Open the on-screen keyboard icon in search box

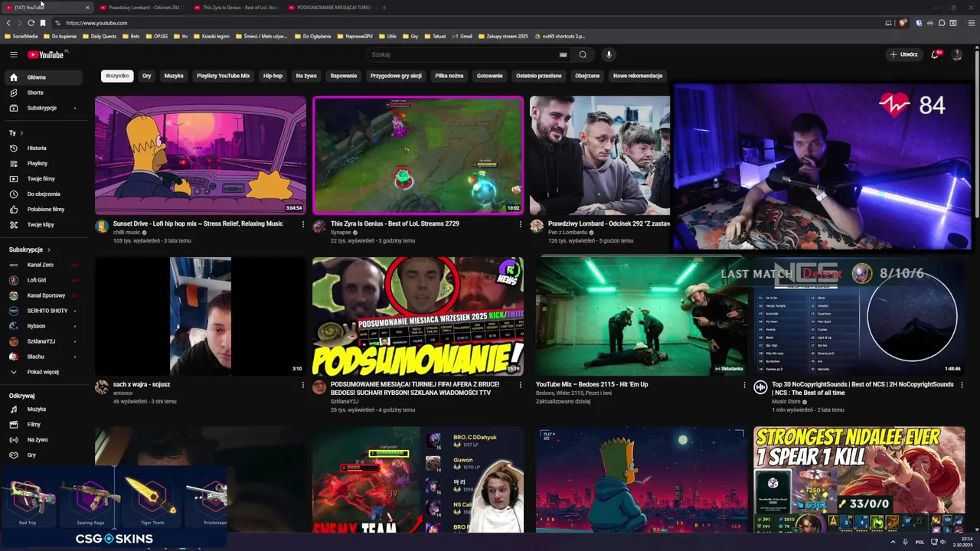563,54
